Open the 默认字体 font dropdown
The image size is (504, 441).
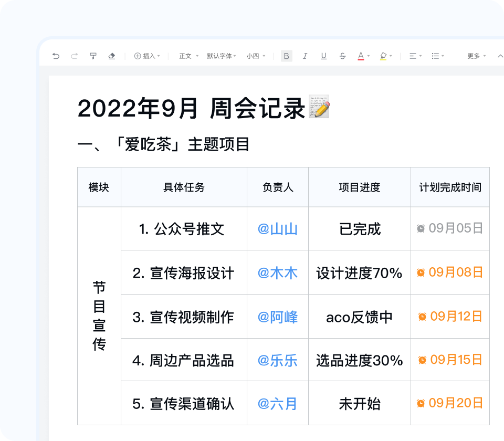point(222,56)
